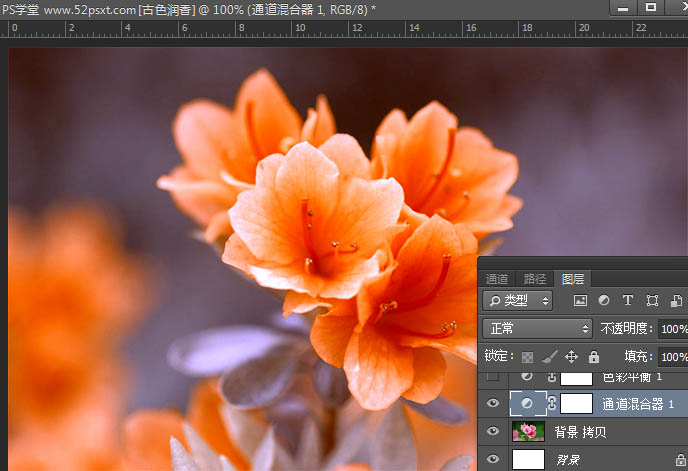Click the lock all padlock icon

click(x=594, y=357)
